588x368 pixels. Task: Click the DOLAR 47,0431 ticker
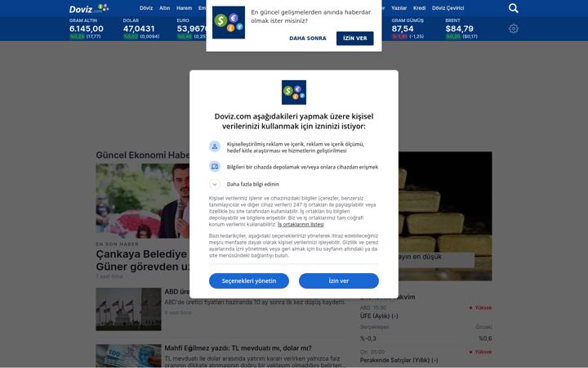pos(141,29)
